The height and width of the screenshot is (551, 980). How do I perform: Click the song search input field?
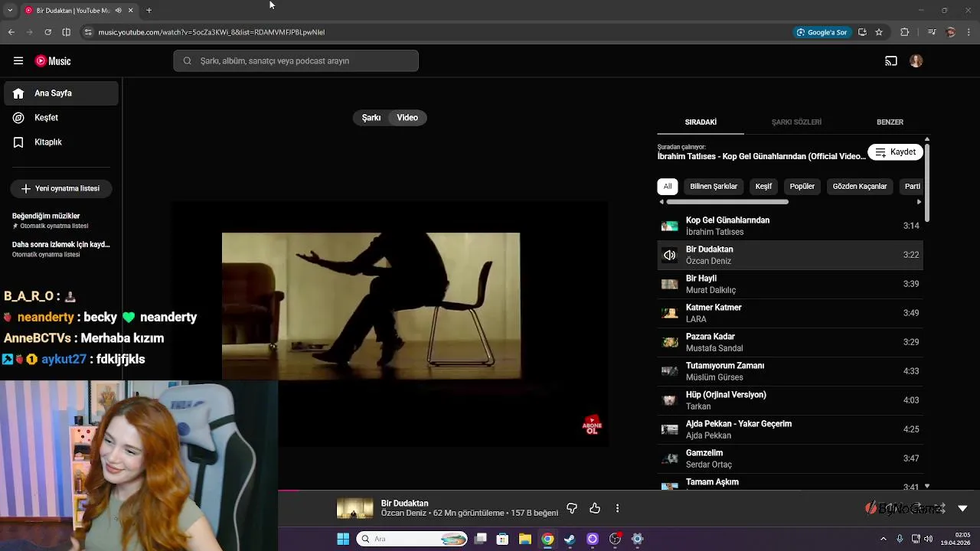point(296,61)
